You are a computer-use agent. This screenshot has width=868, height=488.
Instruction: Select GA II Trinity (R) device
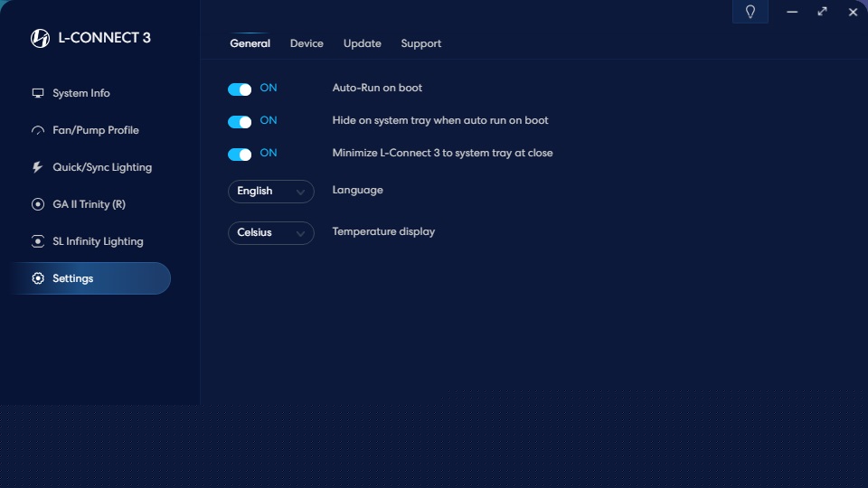tap(79, 204)
